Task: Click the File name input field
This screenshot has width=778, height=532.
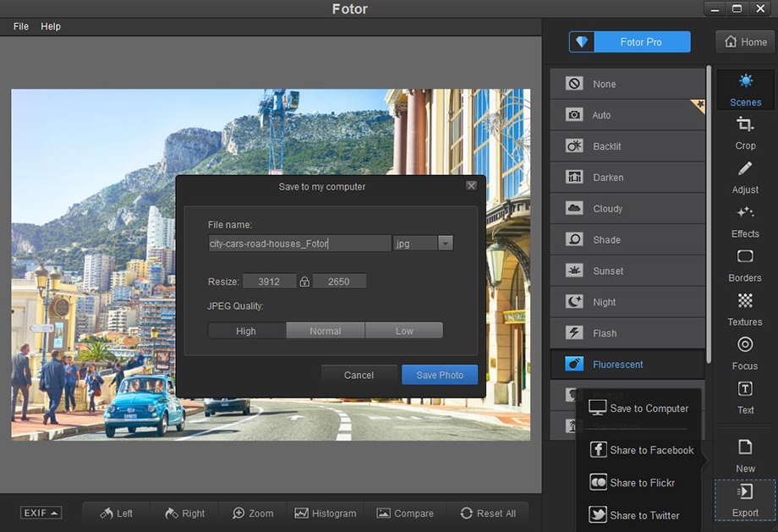Action: click(x=299, y=244)
